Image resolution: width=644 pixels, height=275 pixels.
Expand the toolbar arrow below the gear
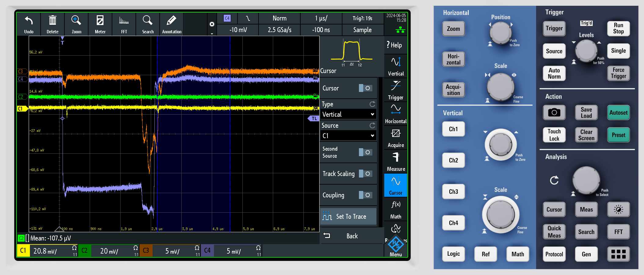[x=212, y=34]
